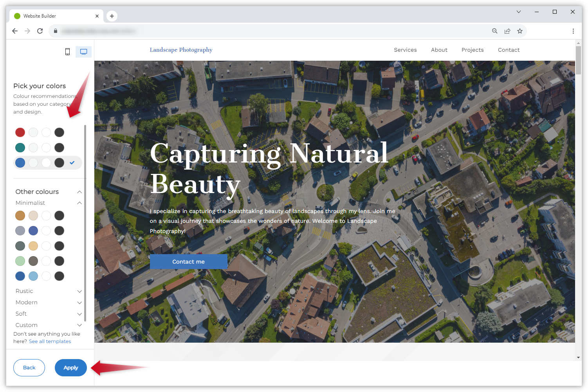Switch to desktop preview icon

click(x=83, y=52)
